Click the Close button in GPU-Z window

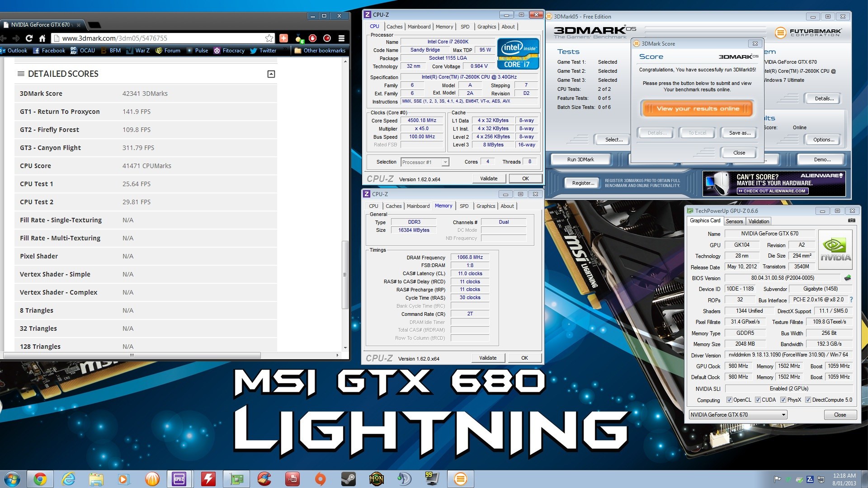coord(840,415)
